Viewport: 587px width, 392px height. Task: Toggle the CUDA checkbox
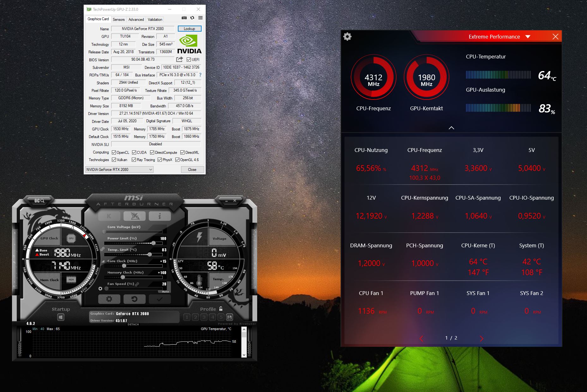coord(134,152)
